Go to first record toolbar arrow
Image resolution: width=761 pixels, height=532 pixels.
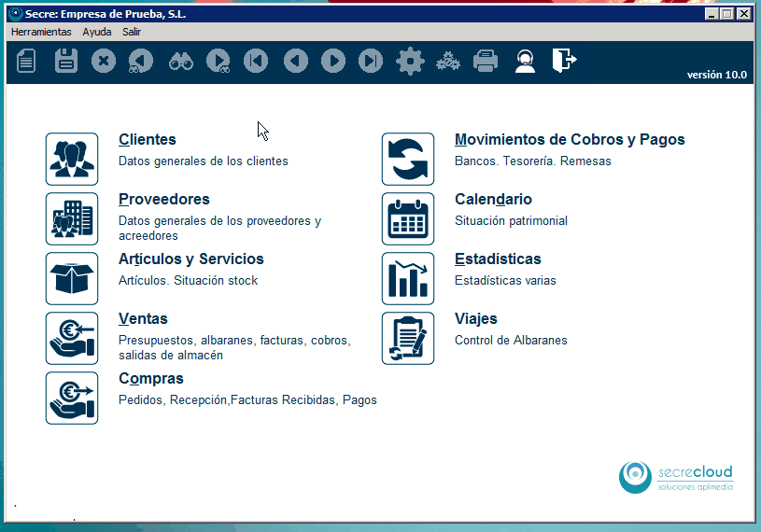(x=256, y=62)
